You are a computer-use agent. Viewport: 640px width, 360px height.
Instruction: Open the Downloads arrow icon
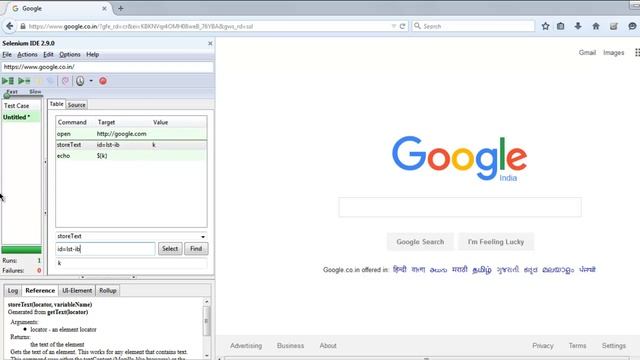pos(578,26)
